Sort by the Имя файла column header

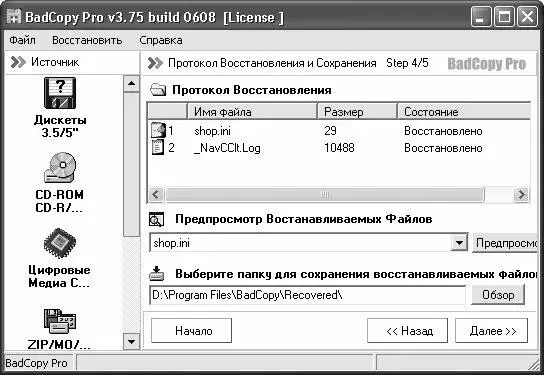pos(252,112)
